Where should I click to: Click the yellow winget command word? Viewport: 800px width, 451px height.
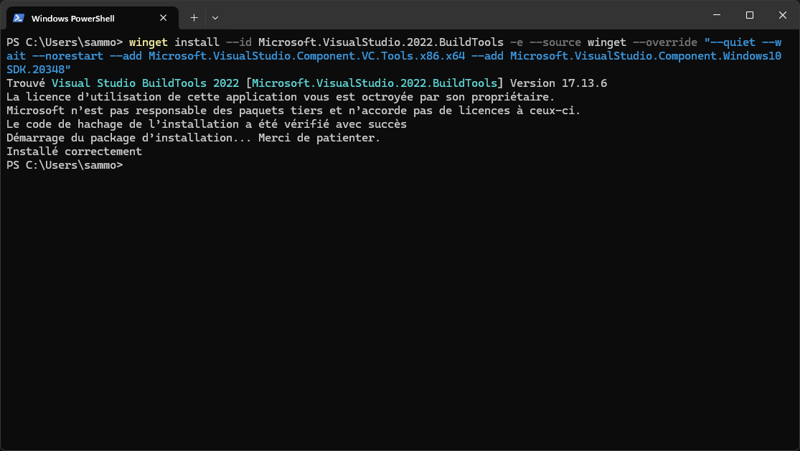(x=148, y=42)
